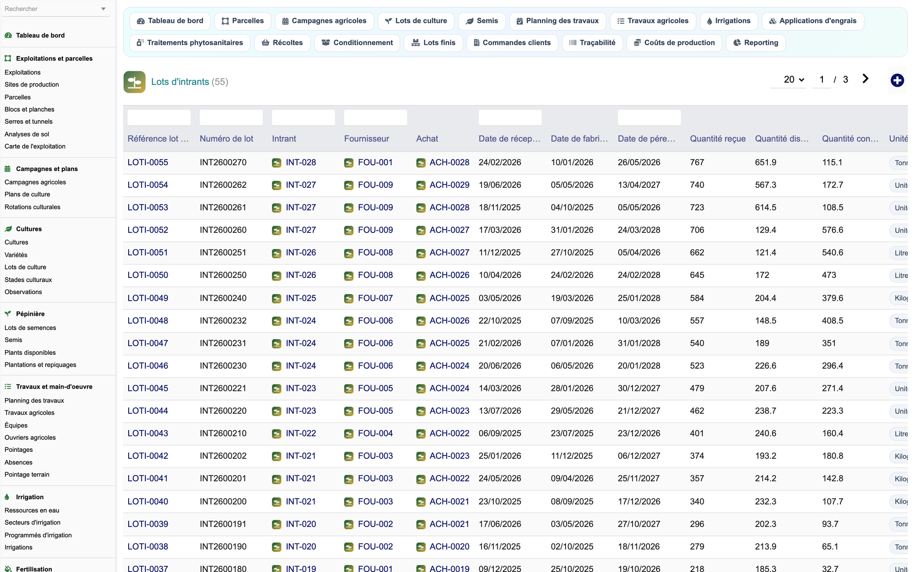Click the add new lot plus icon
The image size is (924, 572).
tap(897, 80)
